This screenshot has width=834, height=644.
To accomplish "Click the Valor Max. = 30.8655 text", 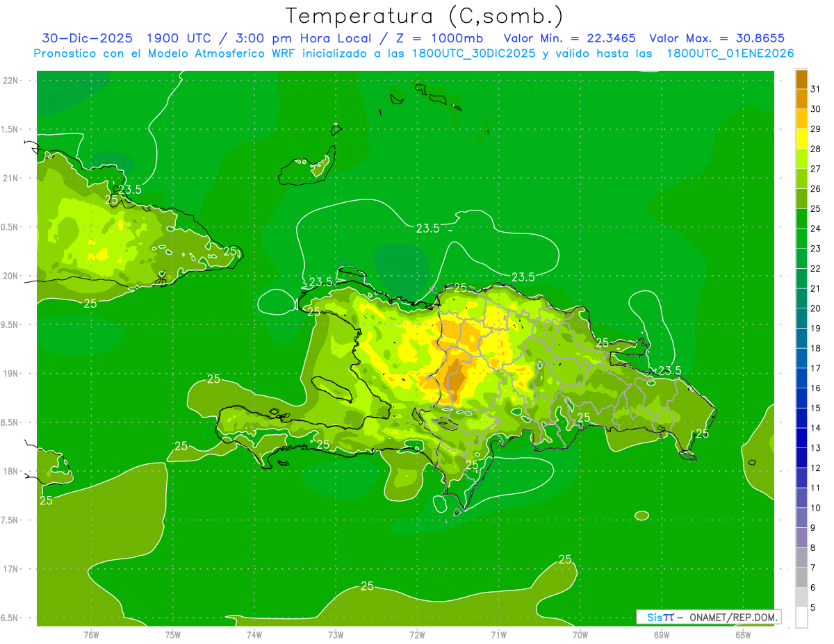I will point(717,38).
